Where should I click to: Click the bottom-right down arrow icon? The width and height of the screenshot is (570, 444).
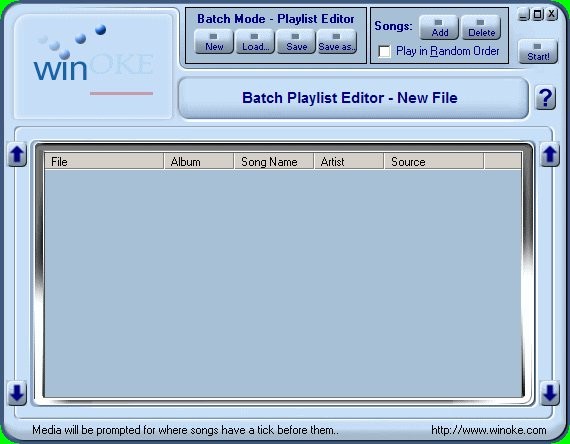click(x=550, y=393)
